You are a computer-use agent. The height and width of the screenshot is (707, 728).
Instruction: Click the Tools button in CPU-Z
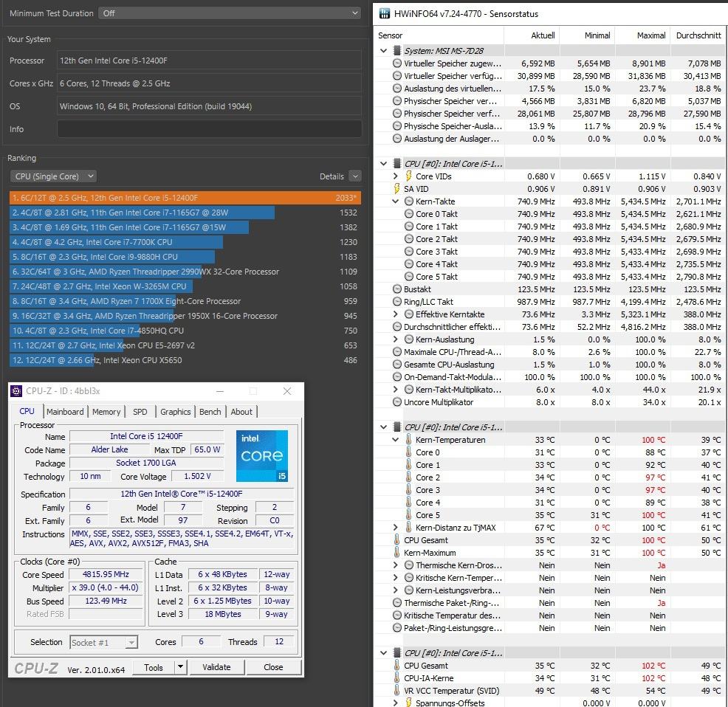pyautogui.click(x=154, y=667)
